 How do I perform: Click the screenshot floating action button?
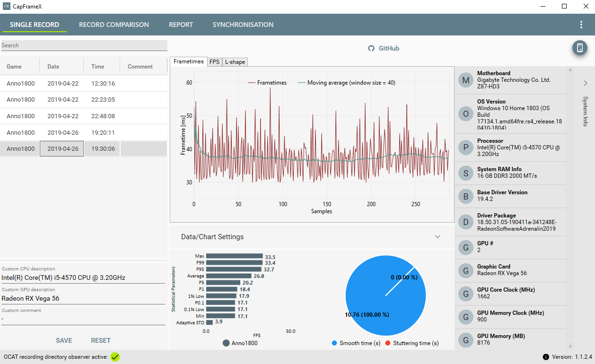pos(580,48)
